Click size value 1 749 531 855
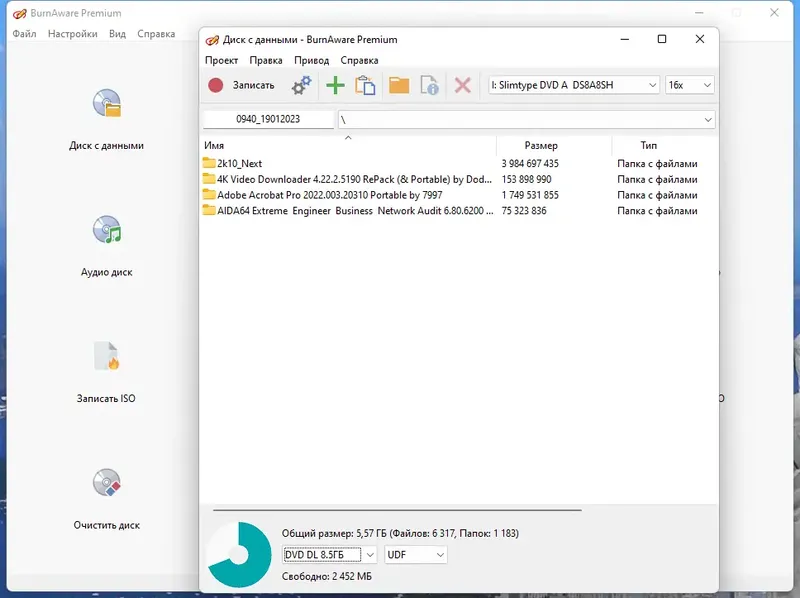 tap(530, 195)
